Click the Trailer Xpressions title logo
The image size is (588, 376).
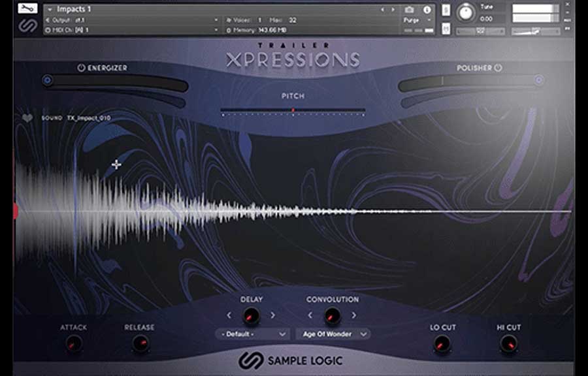click(x=293, y=55)
